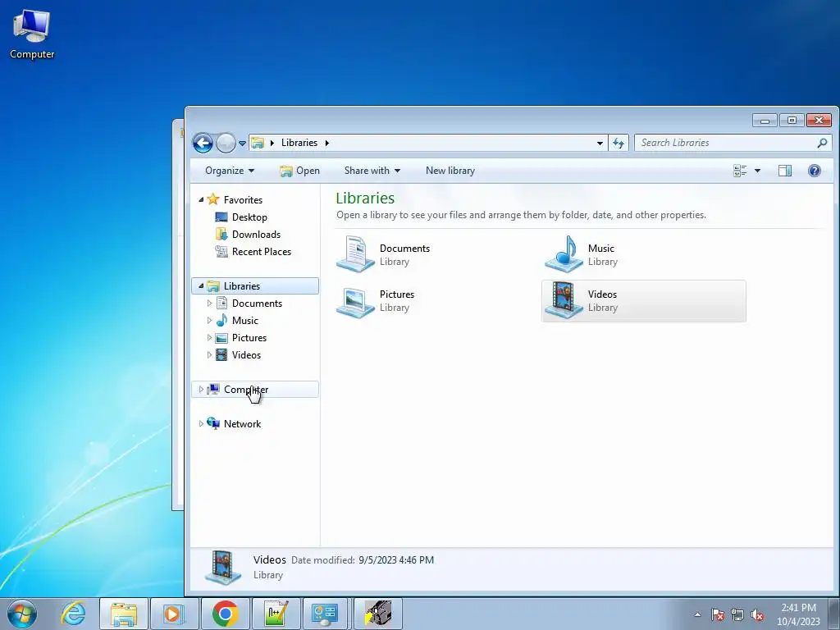
Task: Select the Music library icon
Action: [564, 254]
